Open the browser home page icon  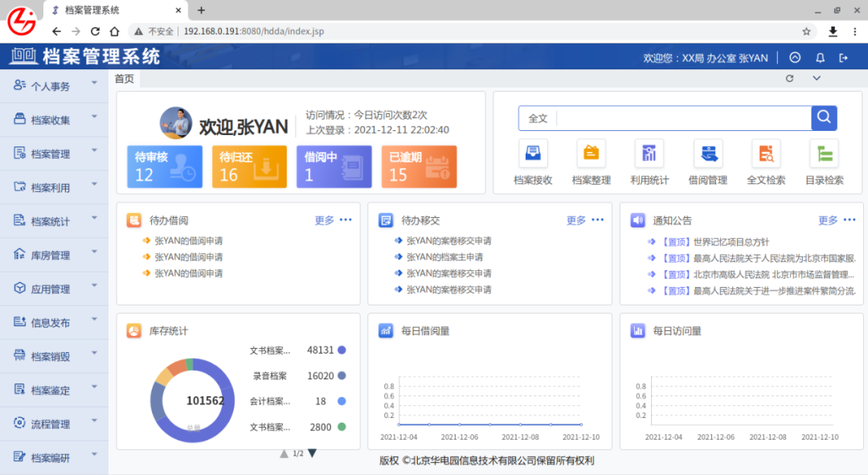115,31
